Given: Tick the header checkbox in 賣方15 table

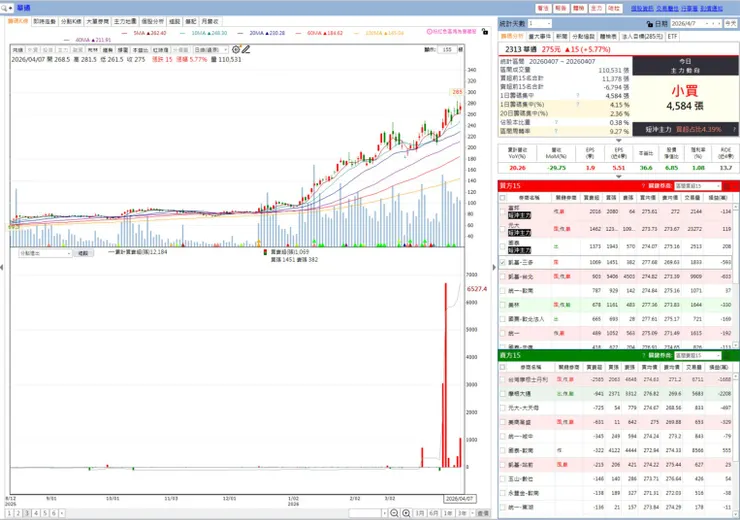Looking at the screenshot, I should tap(503, 367).
